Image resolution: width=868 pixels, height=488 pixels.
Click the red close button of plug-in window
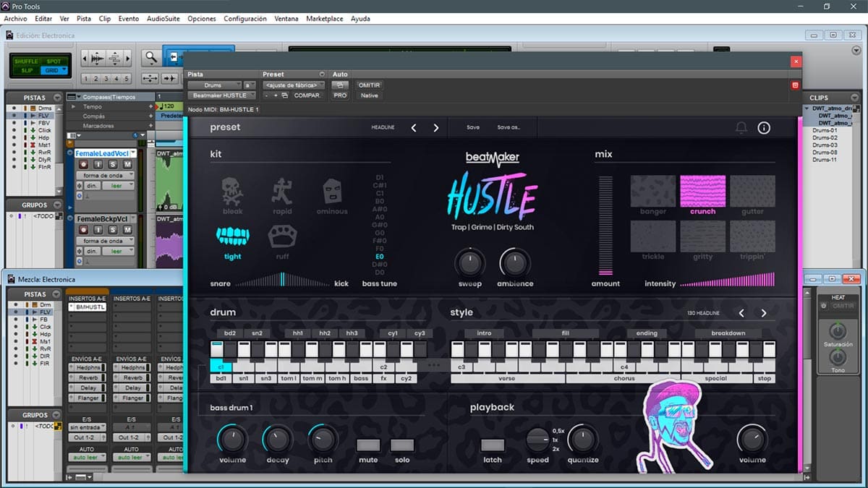(796, 61)
